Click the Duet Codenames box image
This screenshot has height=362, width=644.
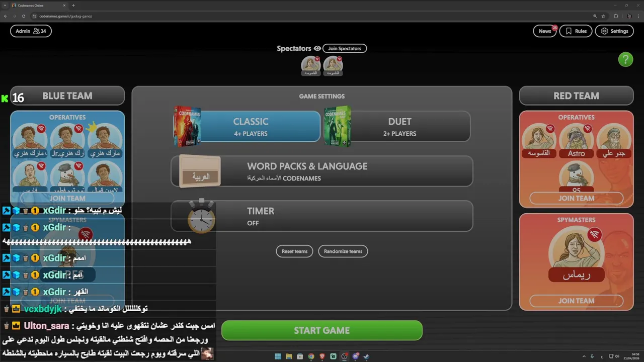coord(337,126)
